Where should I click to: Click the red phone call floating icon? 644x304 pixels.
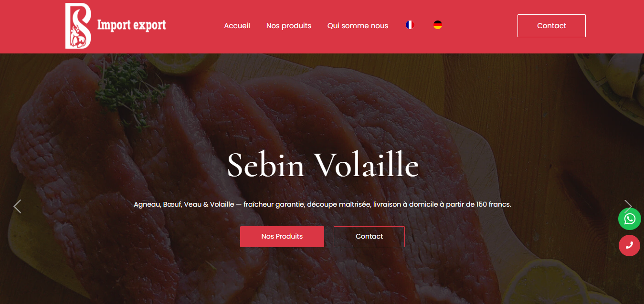click(630, 245)
